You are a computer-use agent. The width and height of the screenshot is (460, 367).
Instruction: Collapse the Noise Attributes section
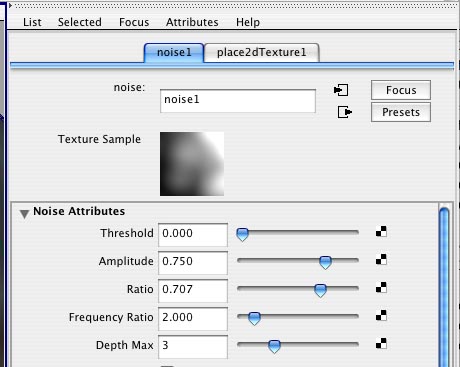click(24, 214)
